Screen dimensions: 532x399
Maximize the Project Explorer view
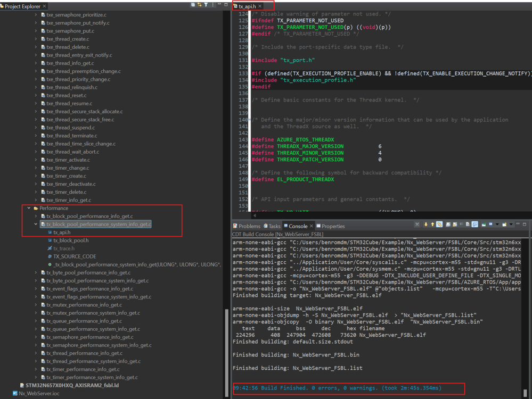[226, 4]
